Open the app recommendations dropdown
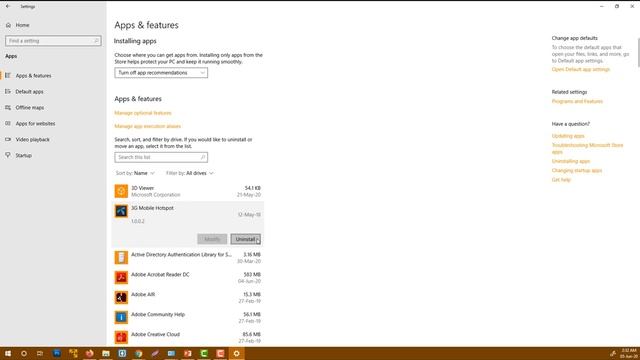This screenshot has width=640, height=360. (x=161, y=73)
